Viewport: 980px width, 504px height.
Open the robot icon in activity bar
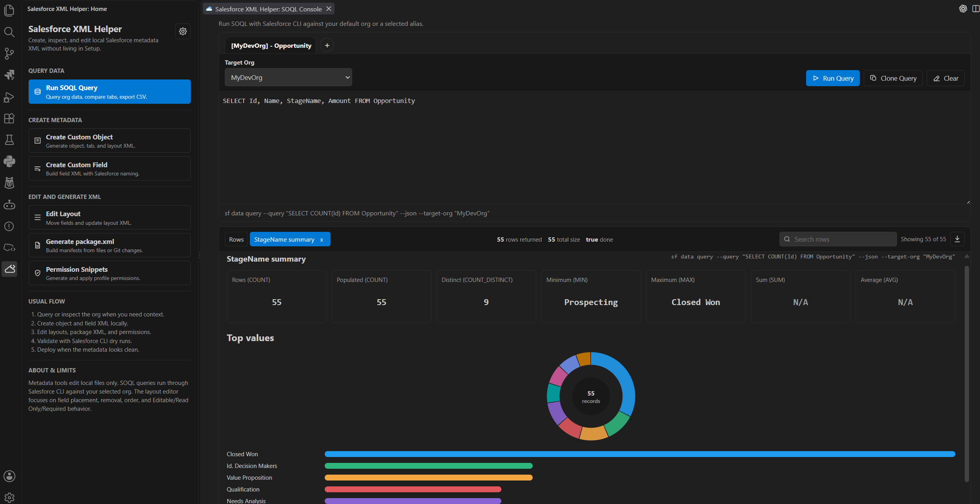click(9, 205)
